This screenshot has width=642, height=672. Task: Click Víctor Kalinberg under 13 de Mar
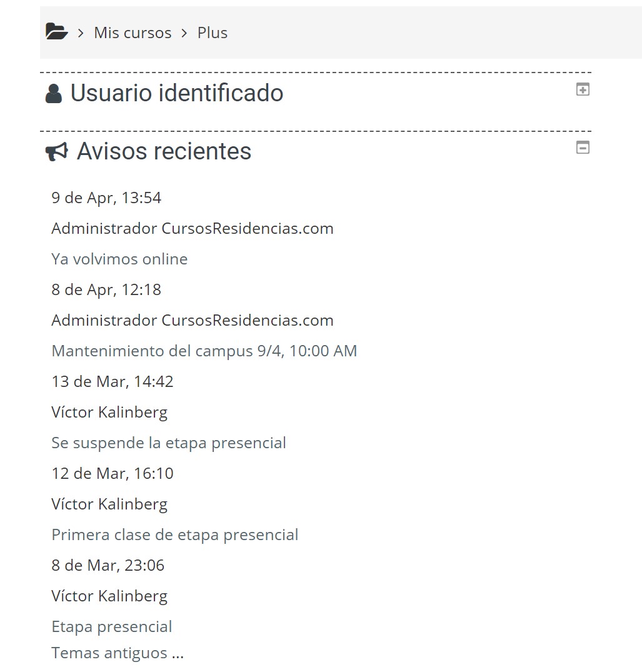(x=109, y=413)
